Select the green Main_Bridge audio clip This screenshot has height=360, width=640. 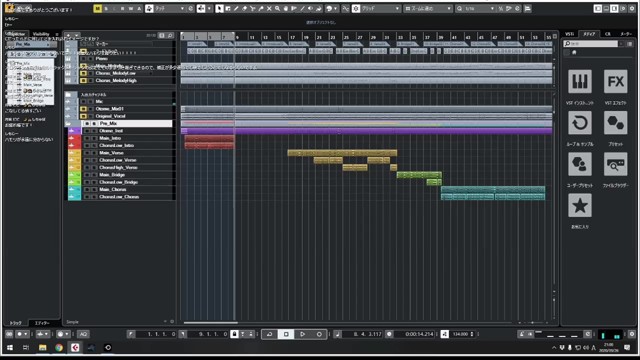pyautogui.click(x=419, y=175)
